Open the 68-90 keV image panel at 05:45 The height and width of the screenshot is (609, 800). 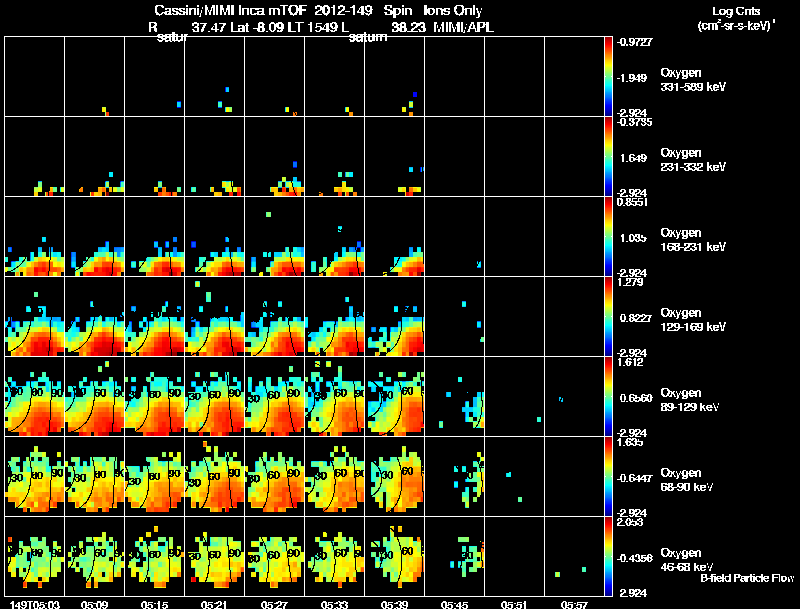point(454,476)
